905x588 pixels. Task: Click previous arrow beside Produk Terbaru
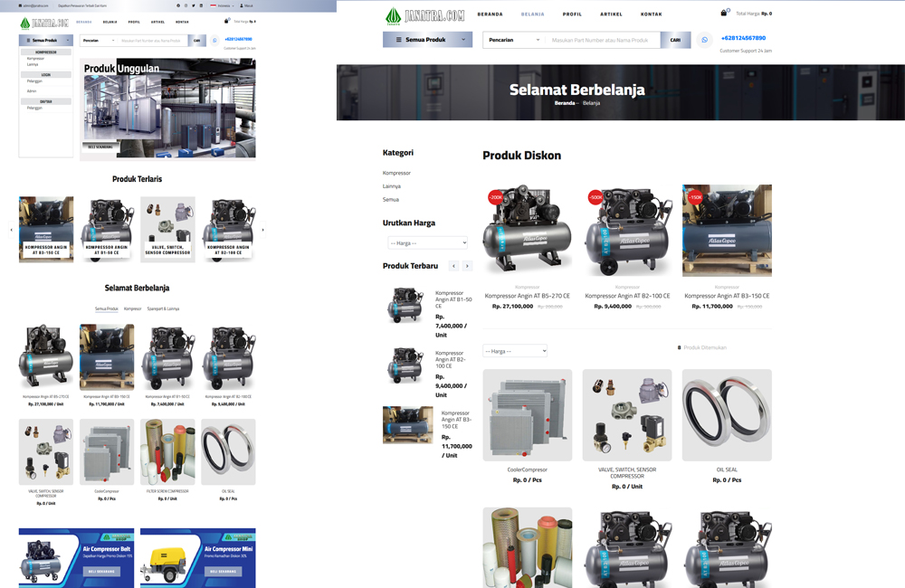454,266
